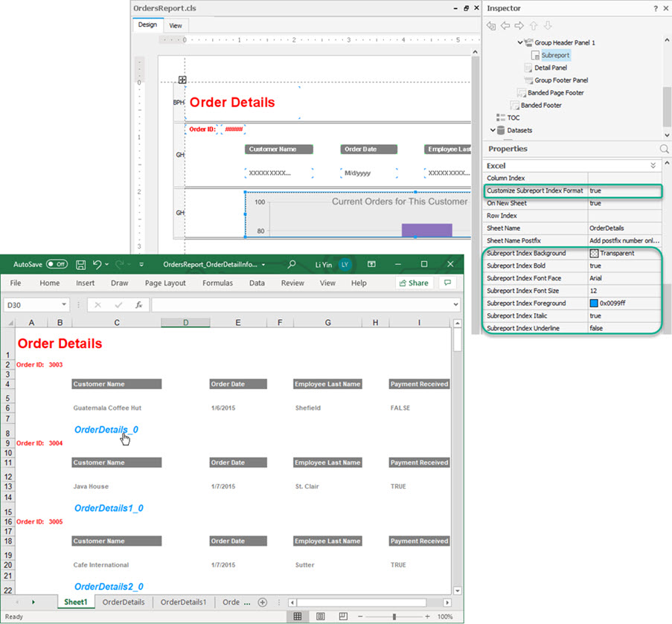Select column D header in Excel

[185, 323]
